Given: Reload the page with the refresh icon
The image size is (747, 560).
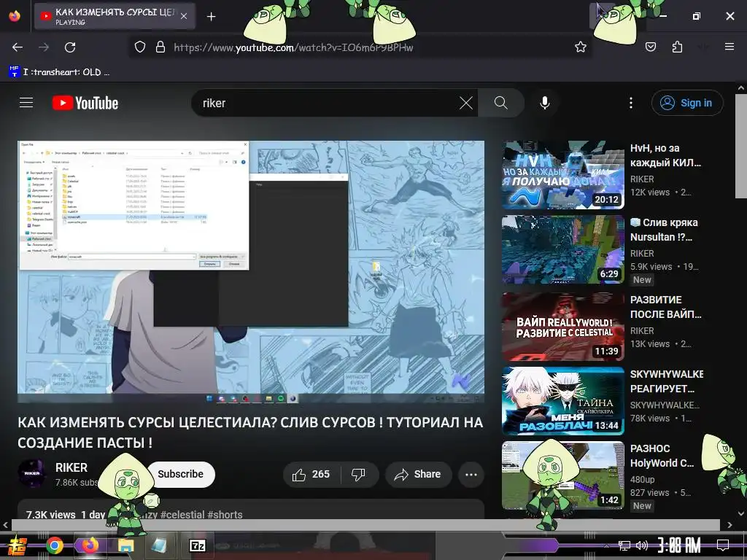Looking at the screenshot, I should pos(70,47).
